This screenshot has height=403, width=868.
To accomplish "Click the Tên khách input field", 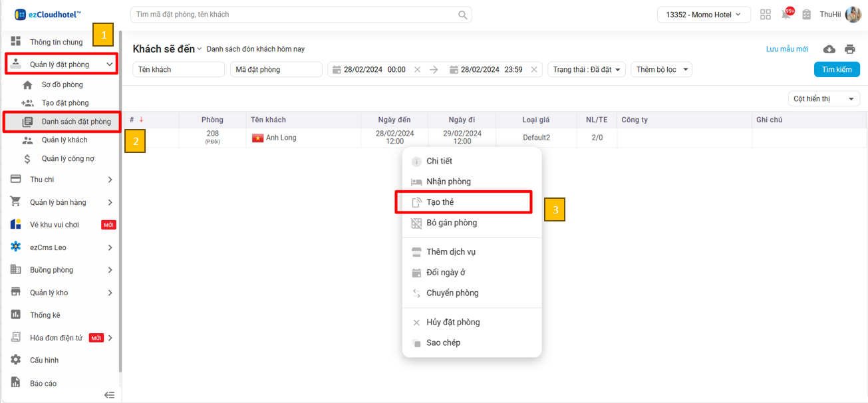I will coord(178,70).
